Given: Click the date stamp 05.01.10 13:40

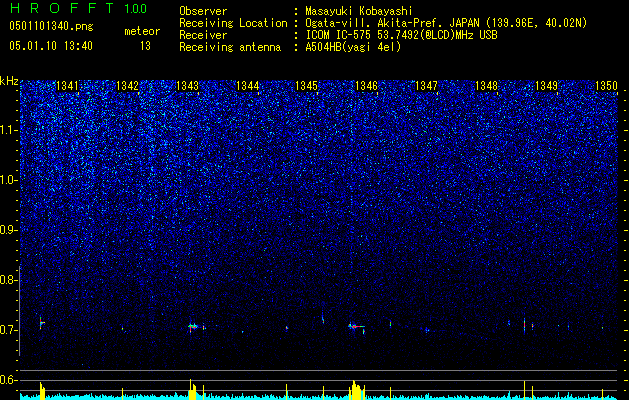Looking at the screenshot, I should [x=51, y=46].
